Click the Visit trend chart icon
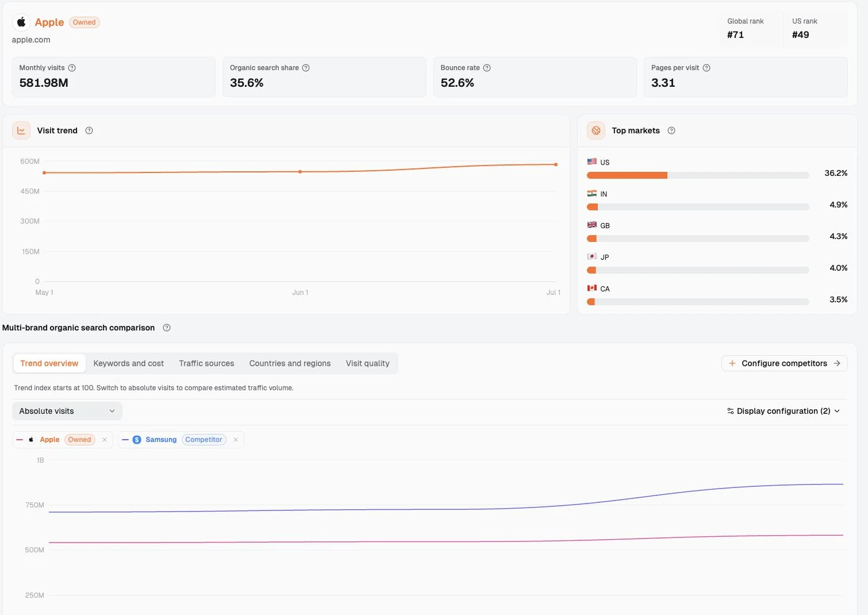Image resolution: width=868 pixels, height=615 pixels. [21, 130]
